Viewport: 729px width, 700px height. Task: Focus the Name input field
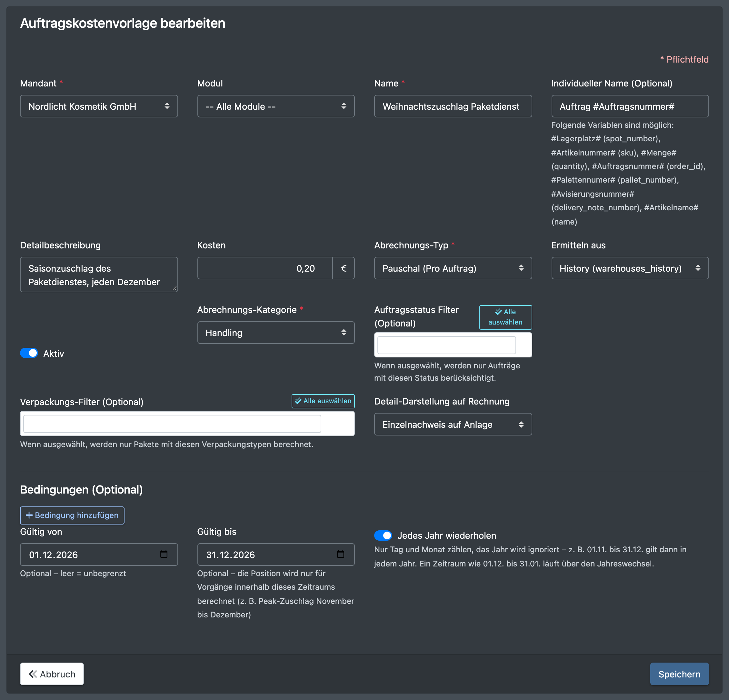point(453,106)
